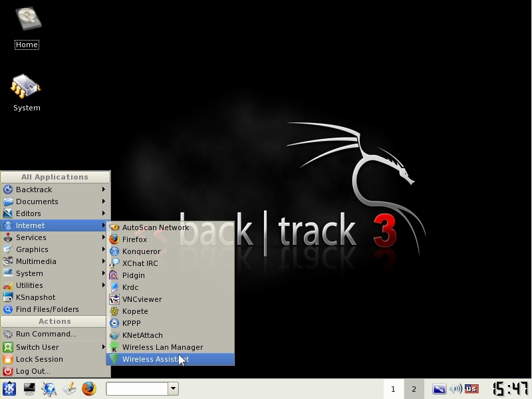532x399 pixels.
Task: Click the XChat IRC text label
Action: 140,263
